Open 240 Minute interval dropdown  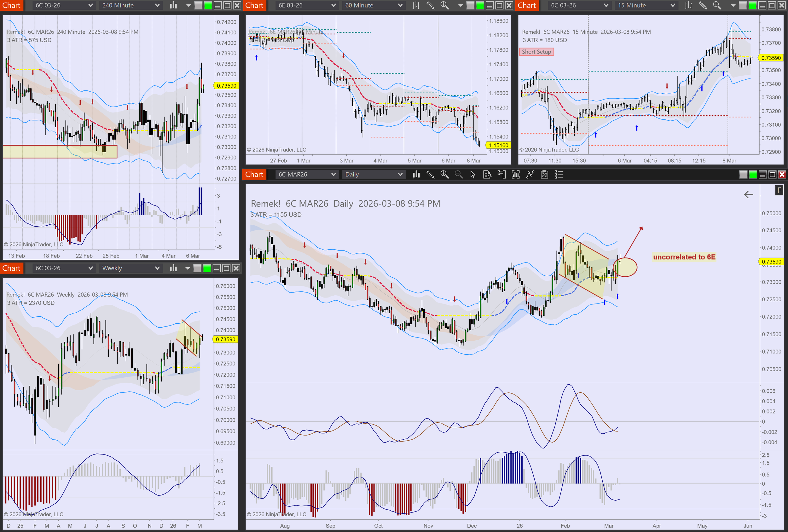tap(130, 5)
